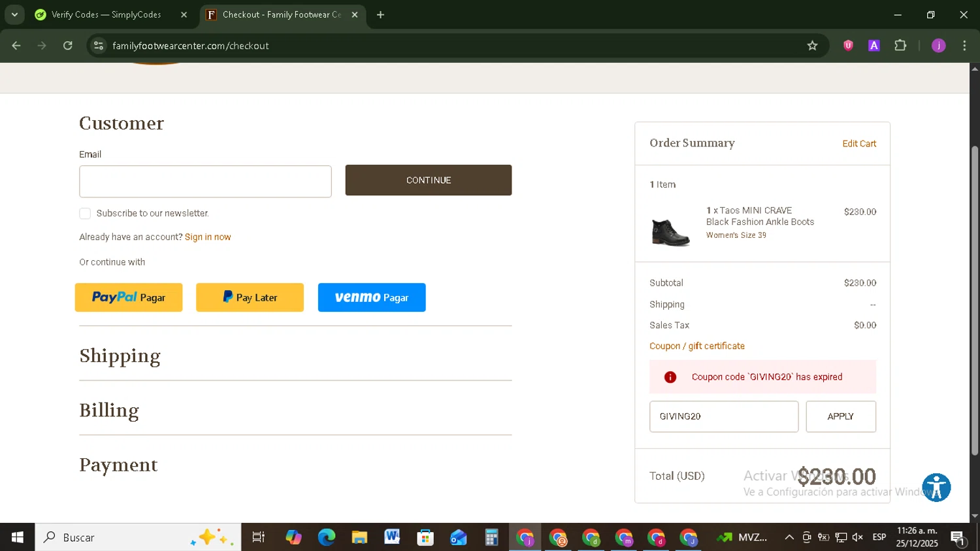Follow the Sign in now link
This screenshot has width=980, height=551.
(x=208, y=237)
